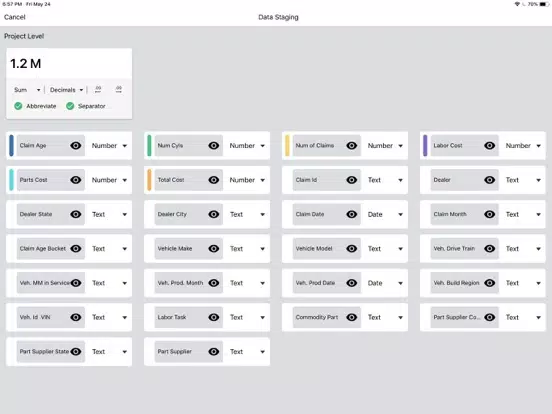This screenshot has width=552, height=414.
Task: Tap Cancel to leave Data Staging
Action: point(14,17)
